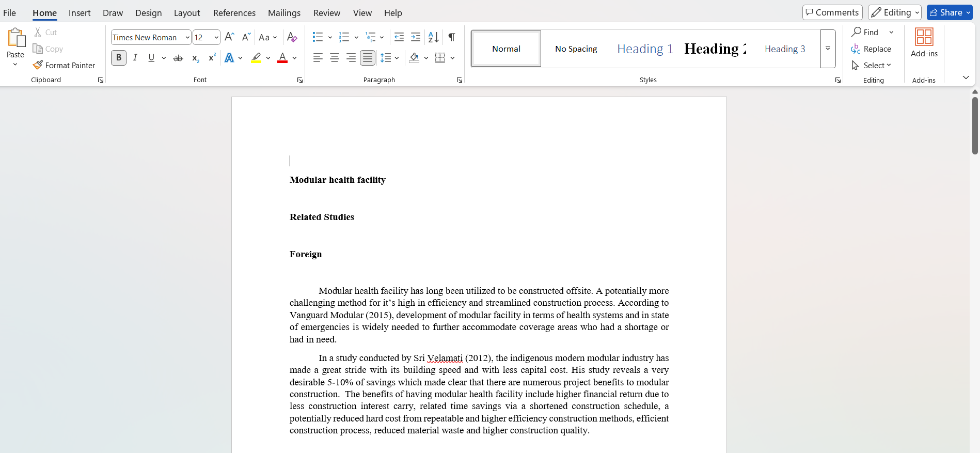Decrease paragraph indent
980x453 pixels.
[399, 37]
